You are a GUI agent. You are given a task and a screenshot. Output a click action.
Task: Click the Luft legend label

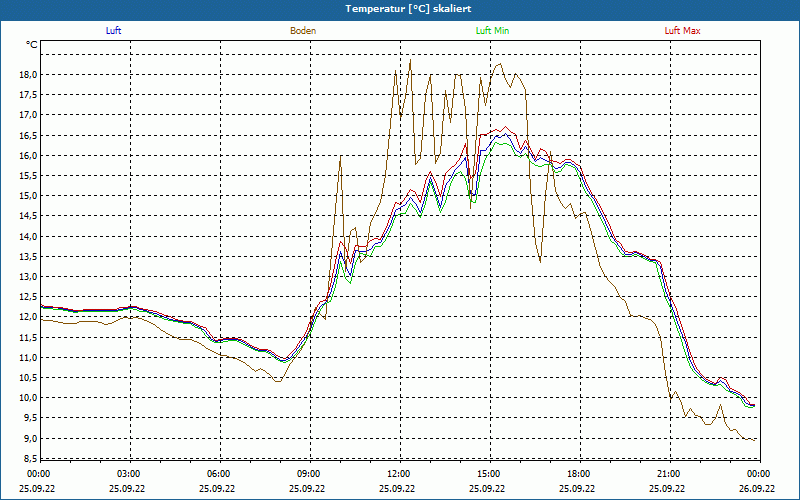coord(113,31)
